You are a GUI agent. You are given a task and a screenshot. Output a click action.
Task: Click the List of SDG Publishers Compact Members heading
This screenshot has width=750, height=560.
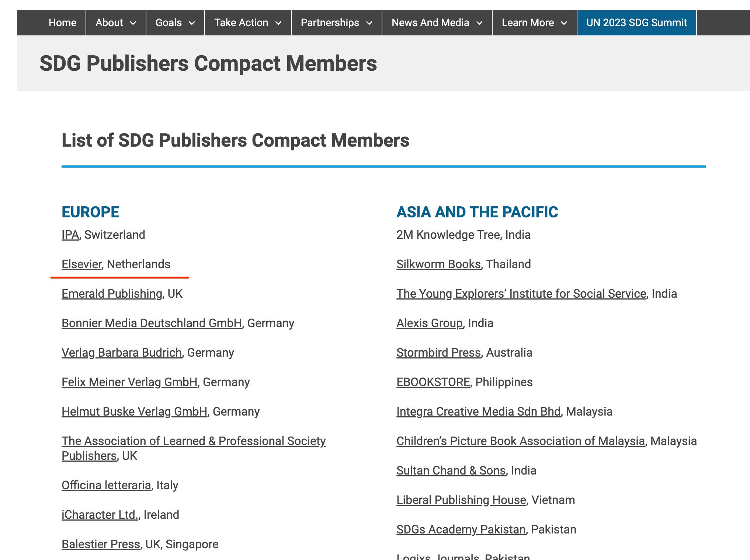pos(235,140)
